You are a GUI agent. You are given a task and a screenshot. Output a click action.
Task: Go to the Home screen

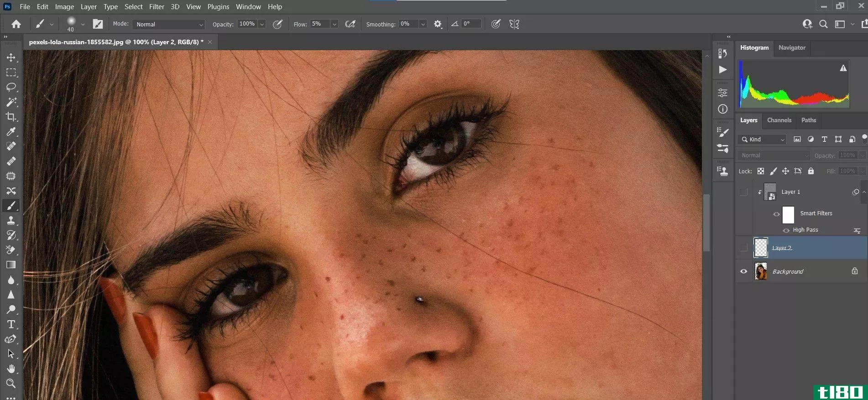pos(16,24)
